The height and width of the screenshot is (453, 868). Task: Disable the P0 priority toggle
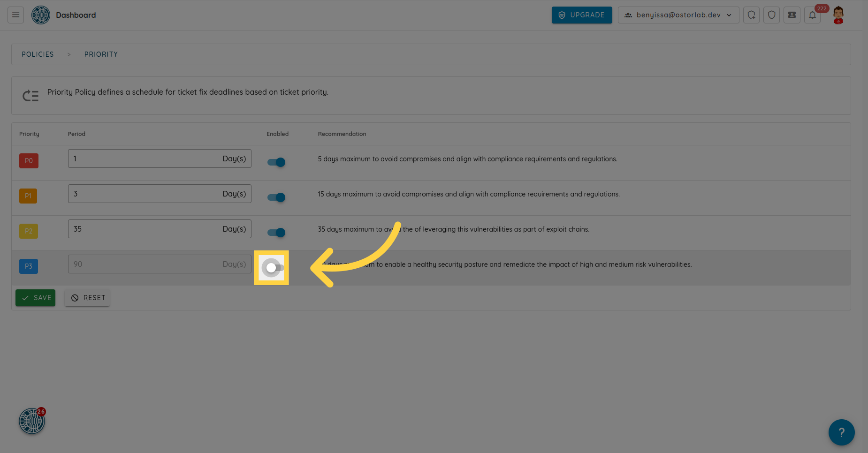[x=276, y=162]
